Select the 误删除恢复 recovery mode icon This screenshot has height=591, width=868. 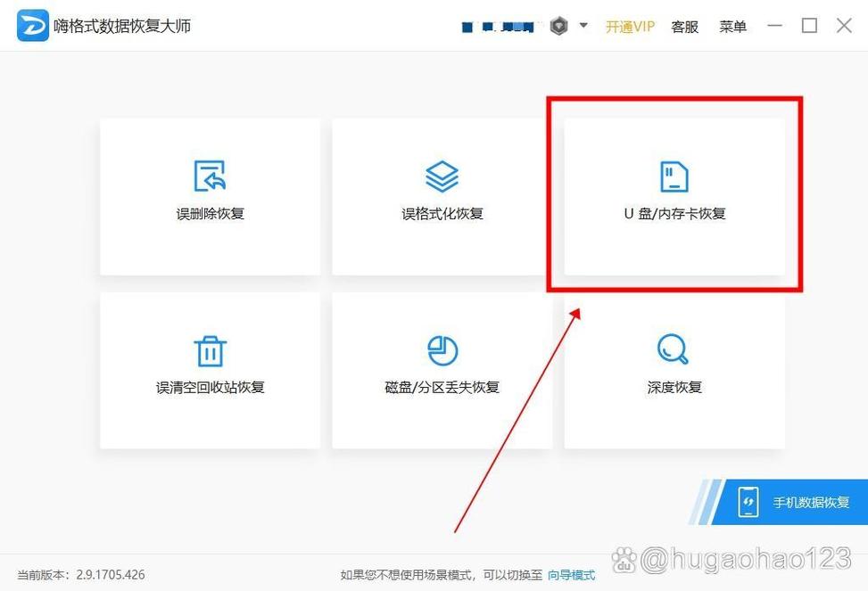[209, 175]
